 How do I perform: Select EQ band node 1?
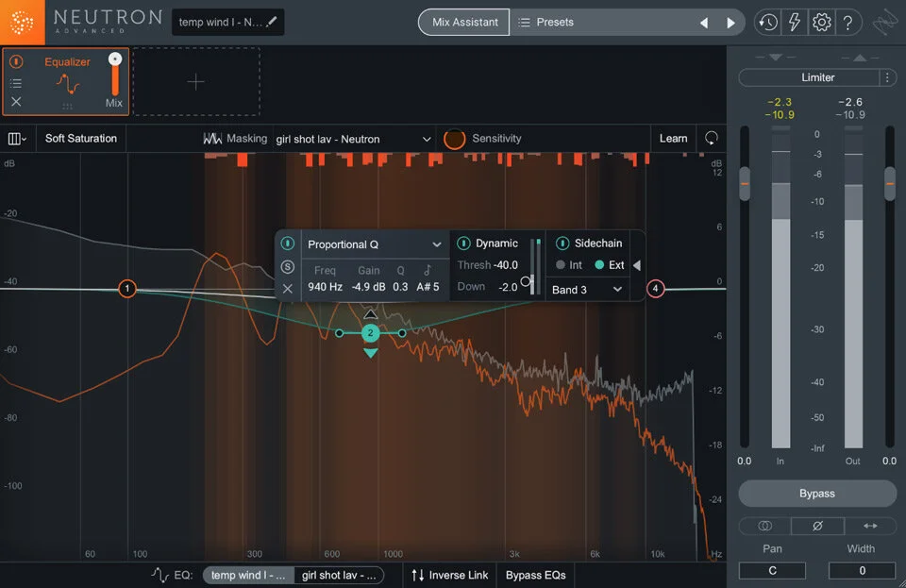127,288
